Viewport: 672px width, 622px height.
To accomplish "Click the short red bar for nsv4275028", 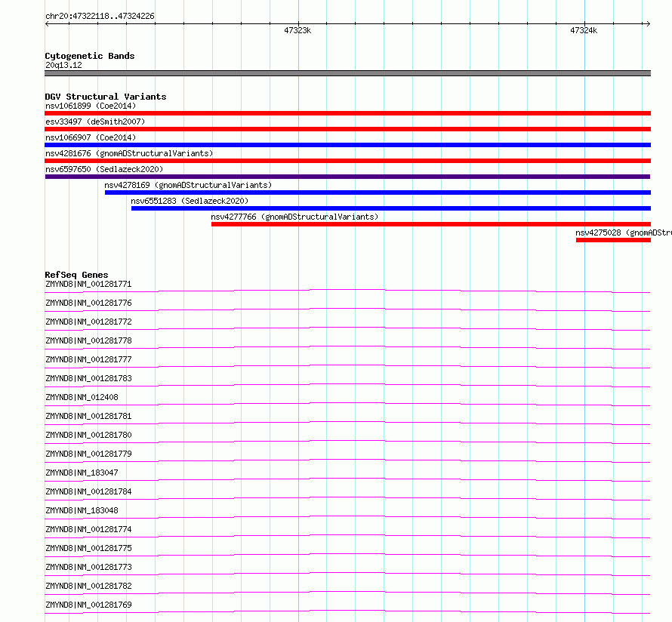I will coord(613,240).
